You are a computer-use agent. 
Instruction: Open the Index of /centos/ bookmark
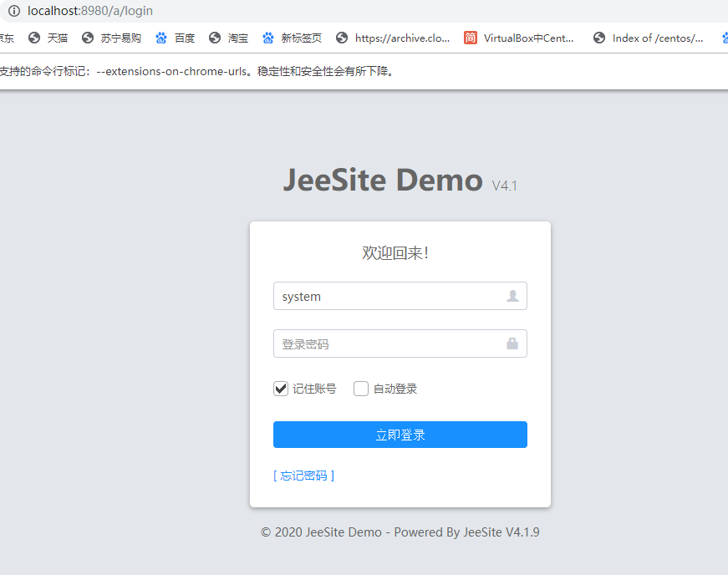[x=648, y=38]
